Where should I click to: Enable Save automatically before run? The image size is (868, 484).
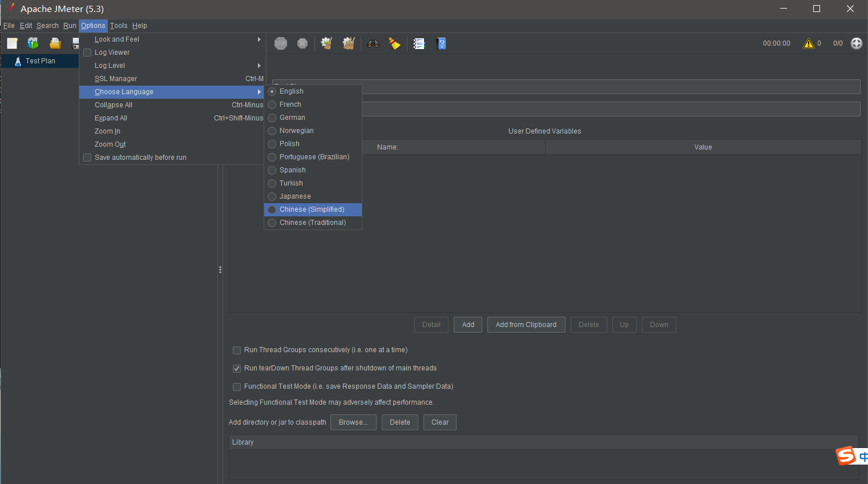pyautogui.click(x=87, y=158)
